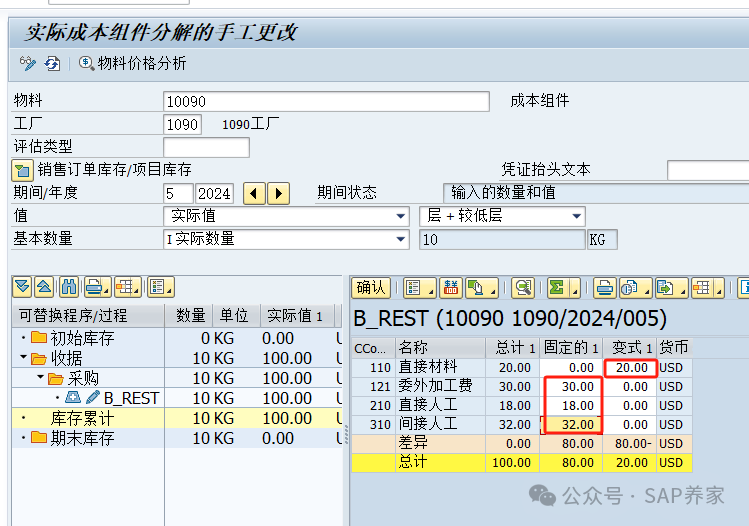The height and width of the screenshot is (526, 749).
Task: Go to previous period arrow
Action: [254, 193]
